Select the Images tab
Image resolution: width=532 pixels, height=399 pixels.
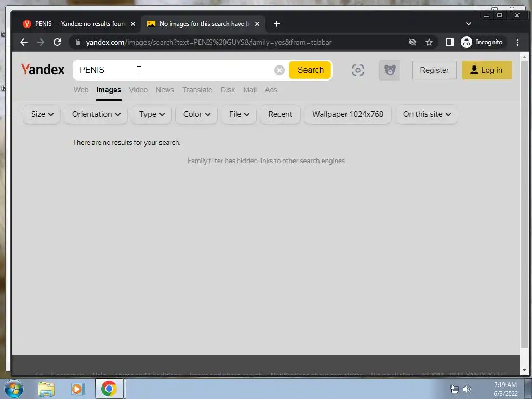(109, 90)
